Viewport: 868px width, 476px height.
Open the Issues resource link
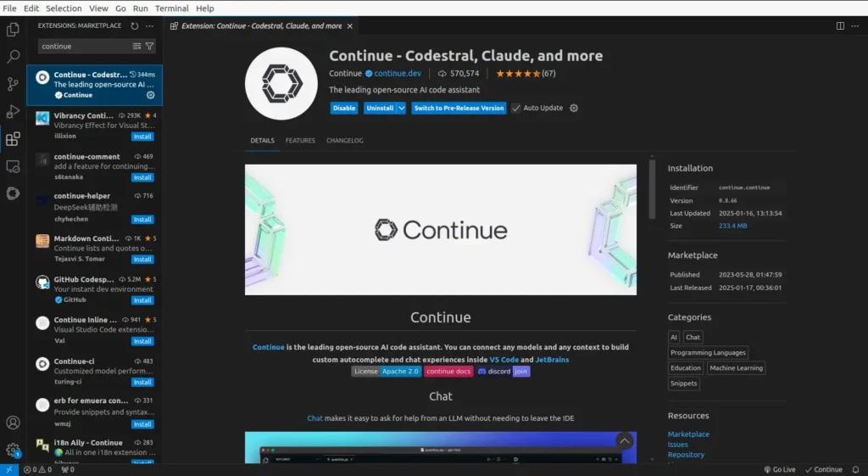677,445
